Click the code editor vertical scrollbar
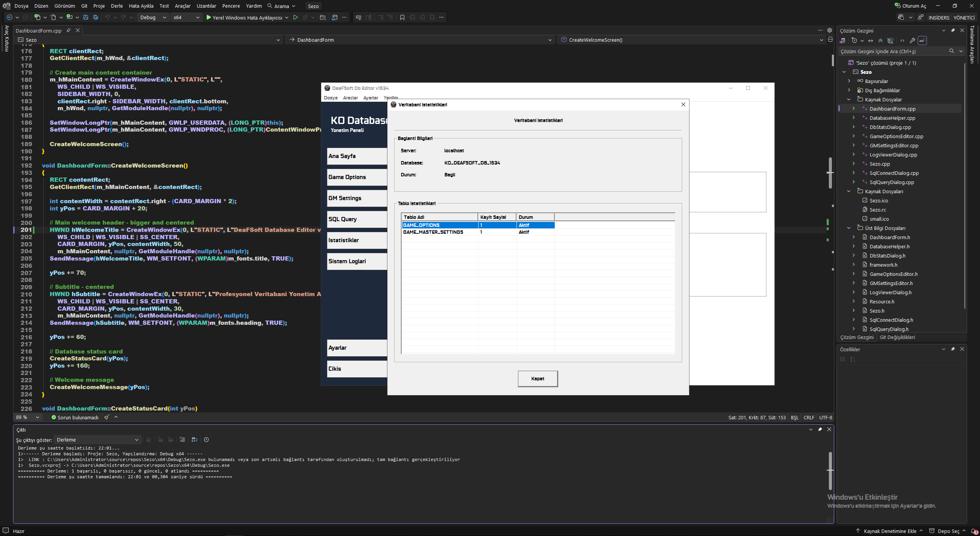Viewport: 980px width, 536px height. point(830,173)
